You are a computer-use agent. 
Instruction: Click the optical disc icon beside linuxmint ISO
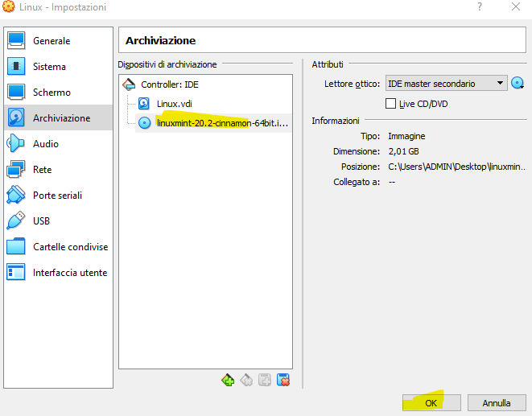[145, 123]
